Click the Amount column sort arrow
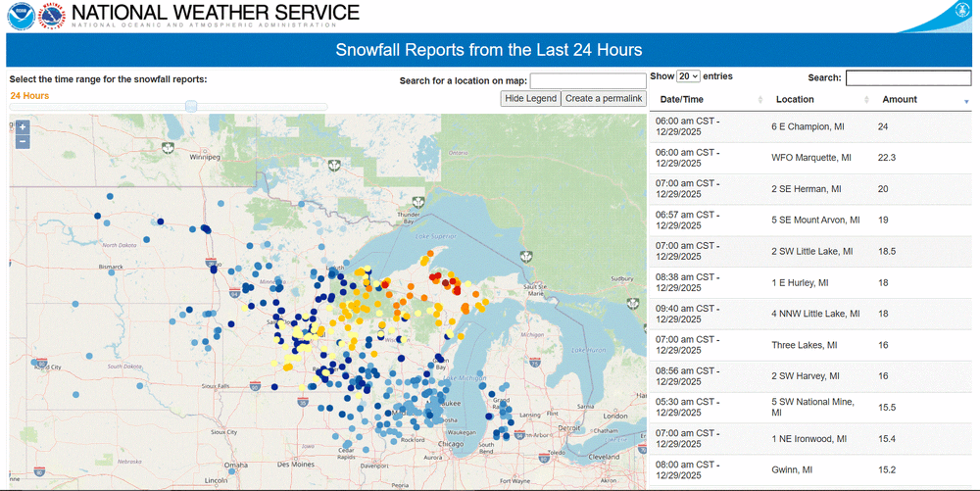 point(966,101)
